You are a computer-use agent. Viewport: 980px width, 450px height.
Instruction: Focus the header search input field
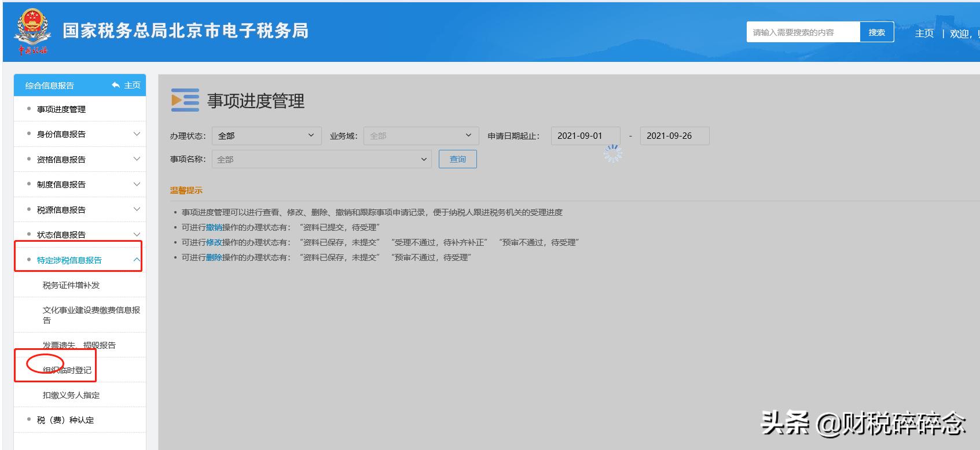[803, 32]
